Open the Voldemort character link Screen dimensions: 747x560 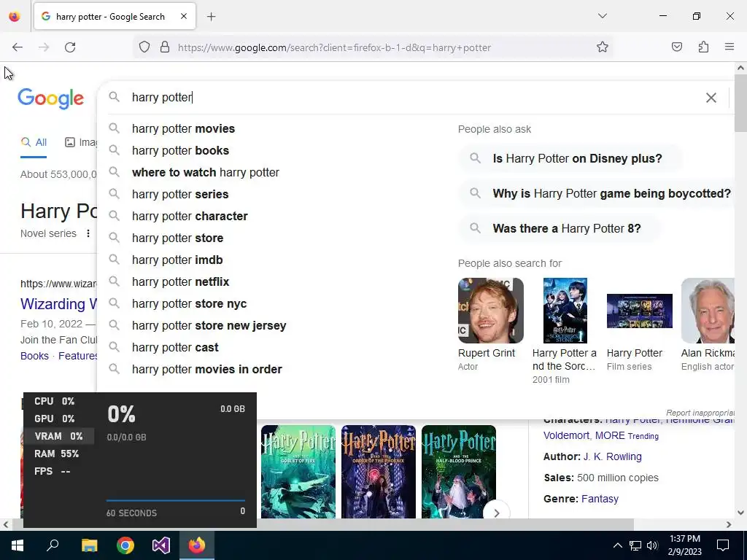(566, 435)
